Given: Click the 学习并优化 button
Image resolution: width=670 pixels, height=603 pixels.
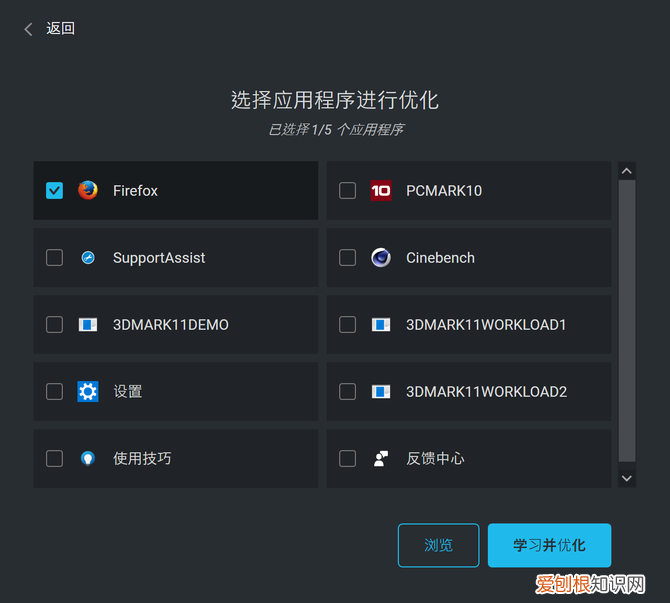Looking at the screenshot, I should click(x=550, y=545).
